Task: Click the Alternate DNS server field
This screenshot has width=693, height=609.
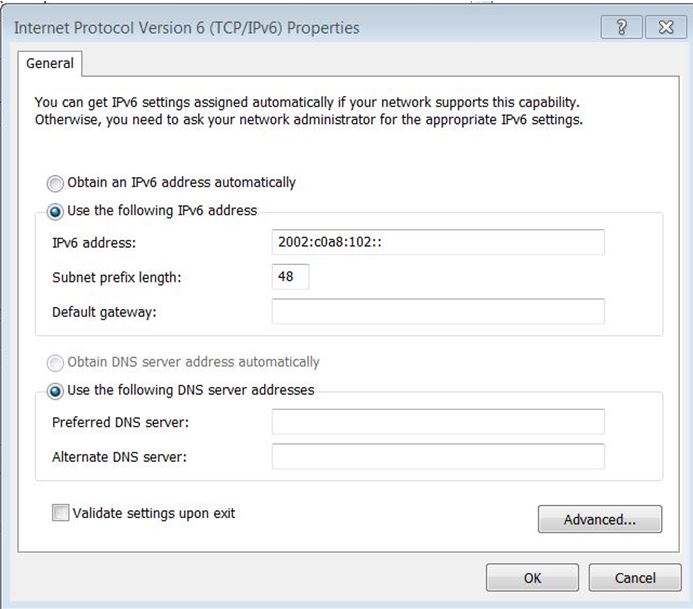Action: pyautogui.click(x=437, y=456)
